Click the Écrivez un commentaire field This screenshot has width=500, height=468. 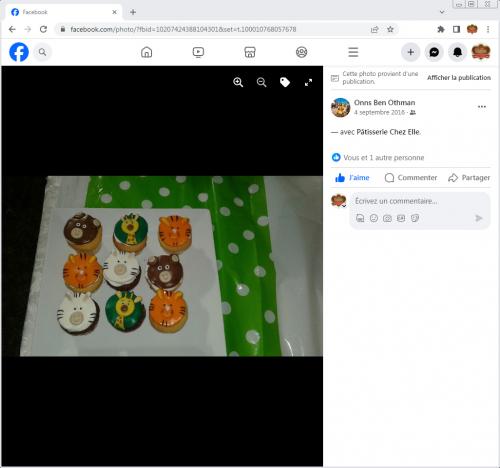tap(396, 201)
